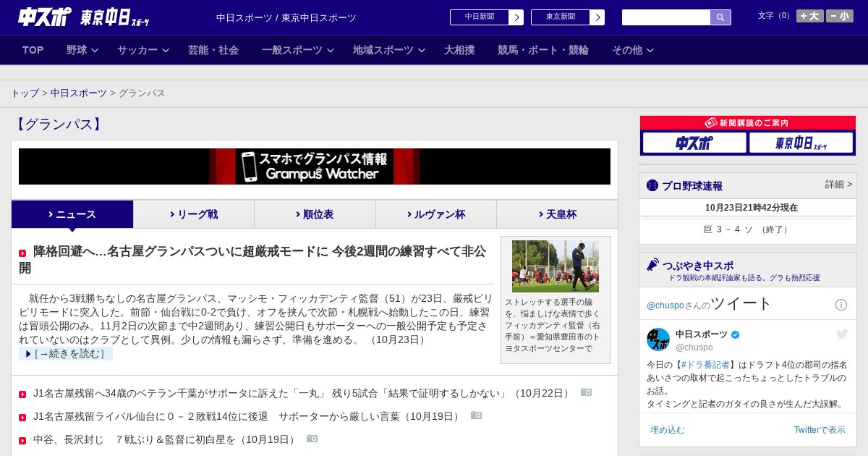
Task: Expand the その他 navigation menu
Action: coord(633,50)
